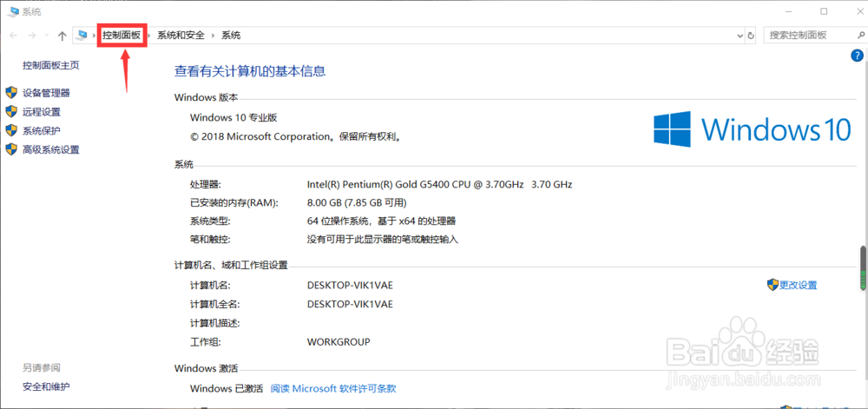Click the Windows 10 logo image

click(x=751, y=129)
